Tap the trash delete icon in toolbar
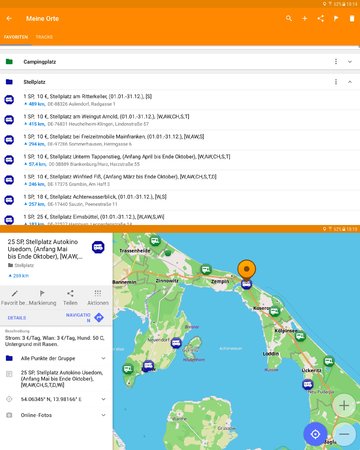 click(x=352, y=19)
